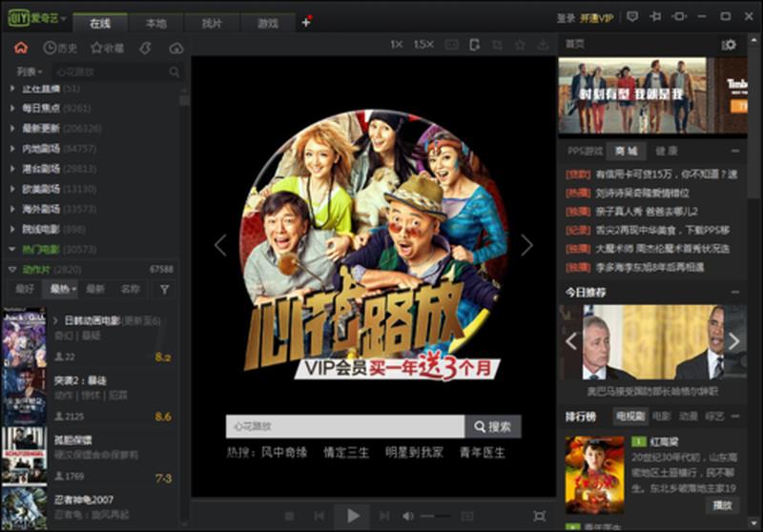Click the cloud download icon in sidebar
Viewport: 763px width, 532px height.
[176, 48]
